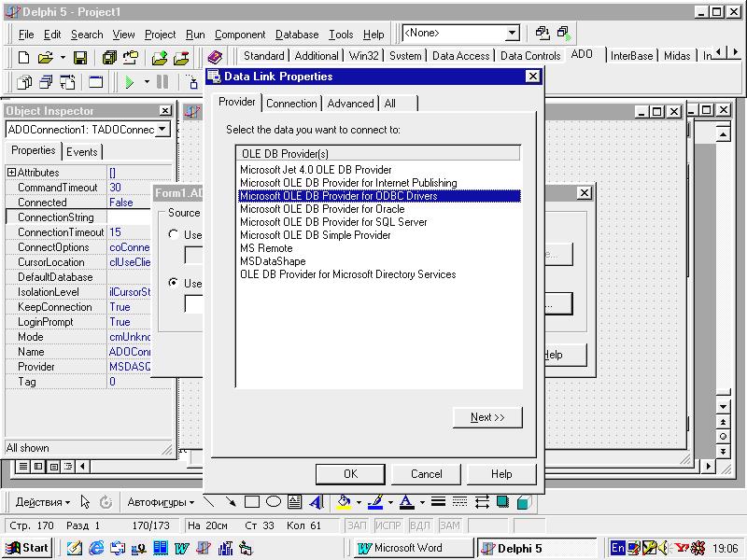Click the Save floppy disk icon
This screenshot has height=560, width=747.
click(x=80, y=58)
